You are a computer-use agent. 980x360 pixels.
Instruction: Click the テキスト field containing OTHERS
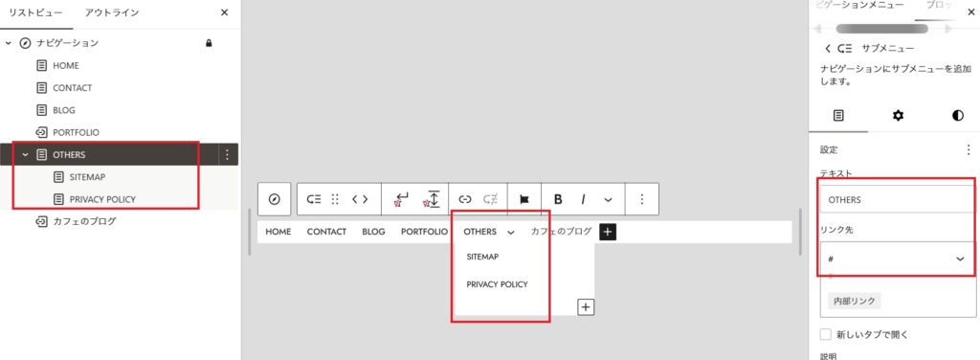pos(896,200)
